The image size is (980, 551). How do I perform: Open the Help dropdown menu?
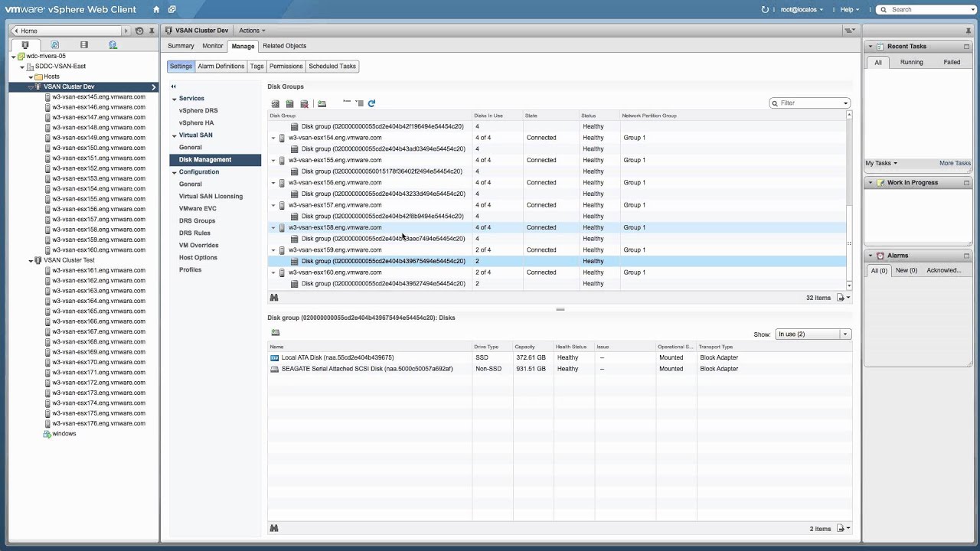[x=849, y=9]
